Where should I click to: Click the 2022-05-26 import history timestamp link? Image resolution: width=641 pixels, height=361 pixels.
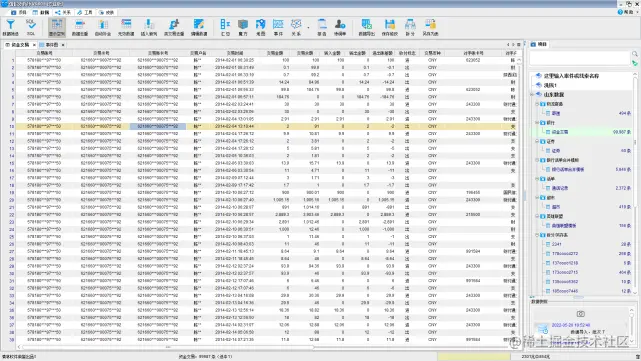(571, 325)
